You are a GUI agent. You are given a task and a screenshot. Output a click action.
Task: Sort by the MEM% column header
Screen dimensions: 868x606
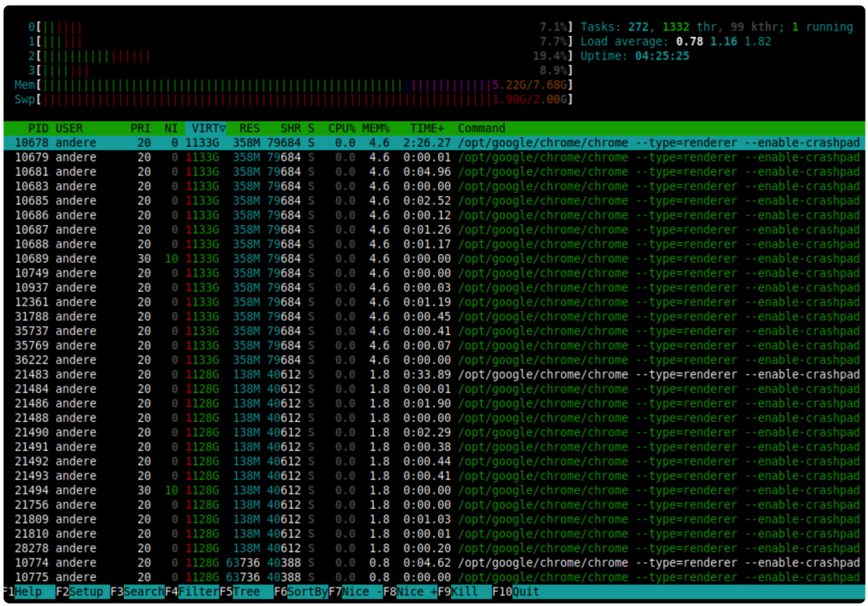pos(376,129)
